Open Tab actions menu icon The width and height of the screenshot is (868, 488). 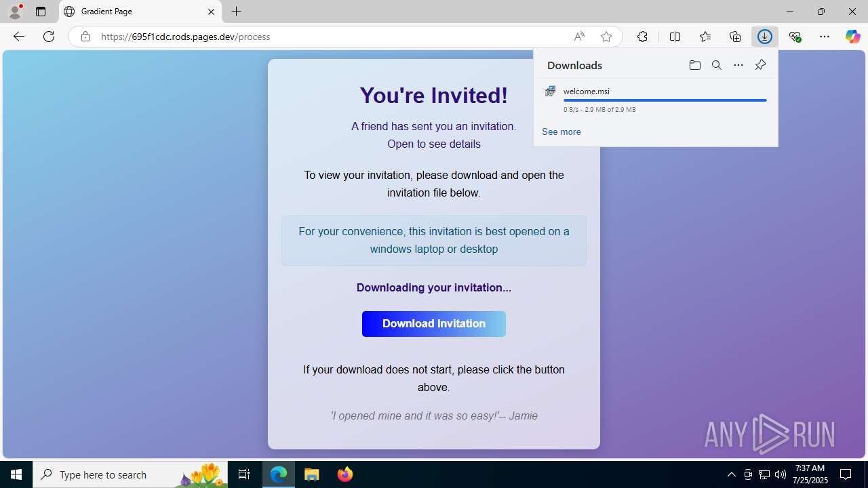[x=41, y=12]
